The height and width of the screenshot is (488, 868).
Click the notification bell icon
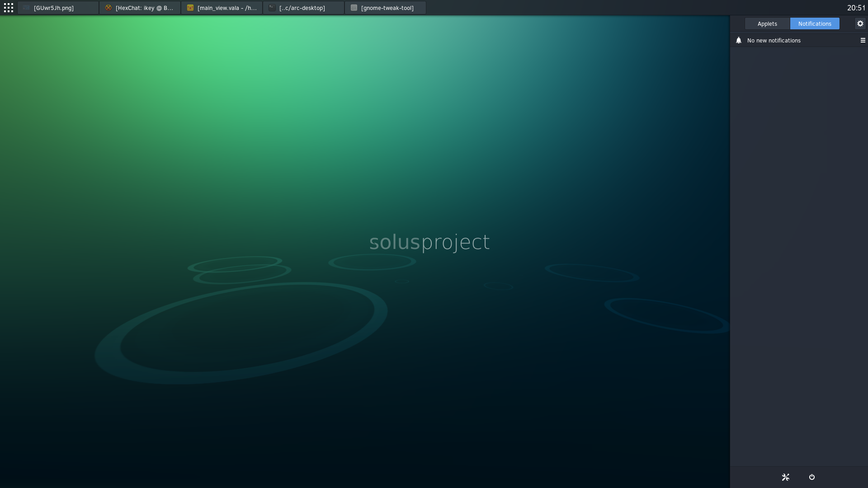tap(739, 40)
